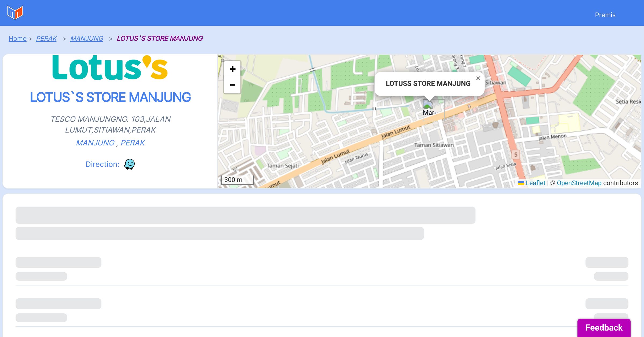Click the site logo in header

click(x=15, y=13)
